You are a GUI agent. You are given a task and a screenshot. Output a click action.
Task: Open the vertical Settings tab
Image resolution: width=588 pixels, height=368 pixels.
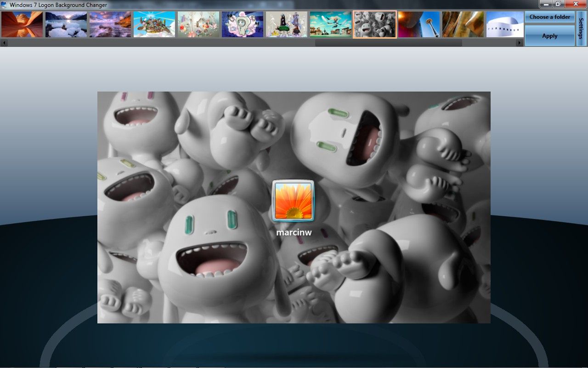tap(581, 29)
